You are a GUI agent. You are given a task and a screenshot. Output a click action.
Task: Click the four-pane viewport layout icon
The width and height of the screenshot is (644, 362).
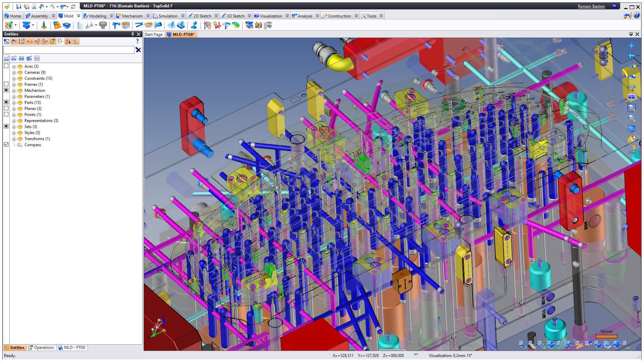[631, 97]
